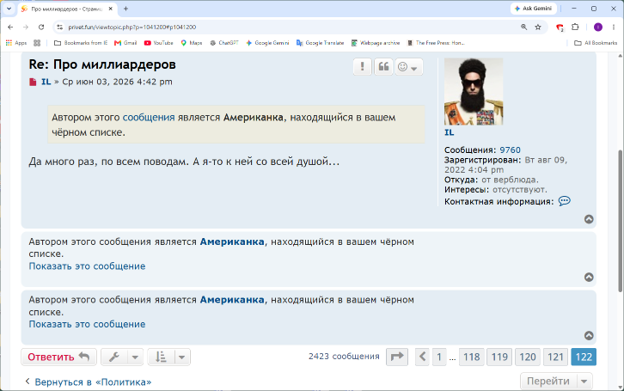Go to page 120

pos(527,357)
